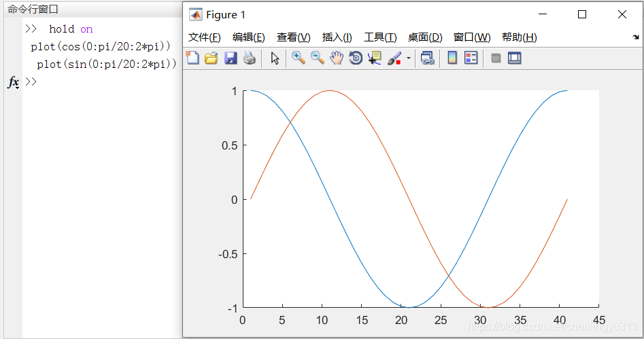Insert a colorbar using the toolbar icon
The image size is (644, 339).
point(452,58)
